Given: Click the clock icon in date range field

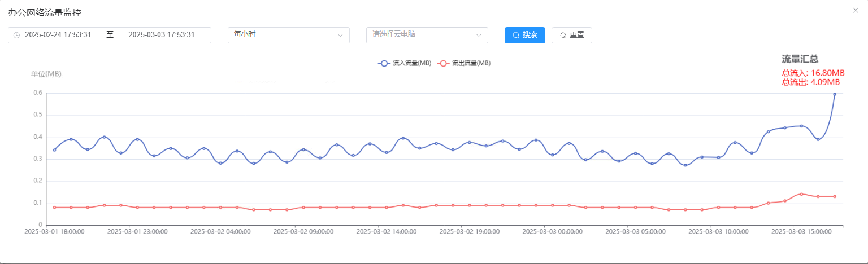Looking at the screenshot, I should tap(16, 35).
